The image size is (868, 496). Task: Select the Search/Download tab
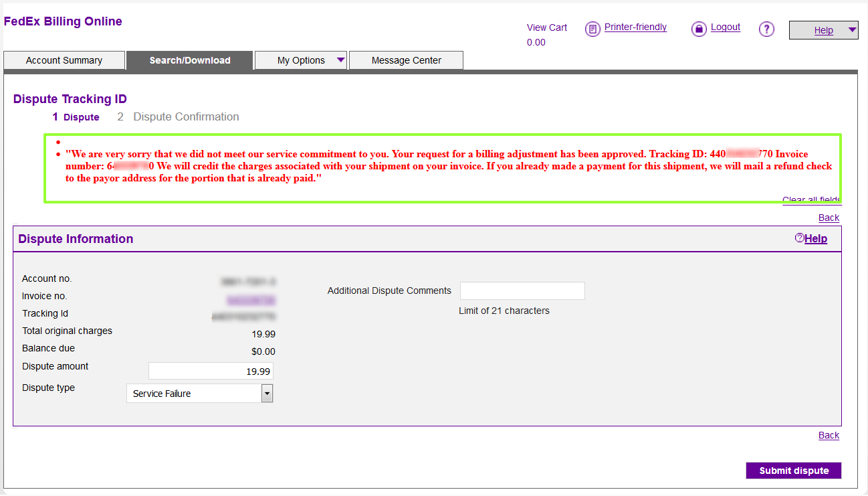click(190, 60)
